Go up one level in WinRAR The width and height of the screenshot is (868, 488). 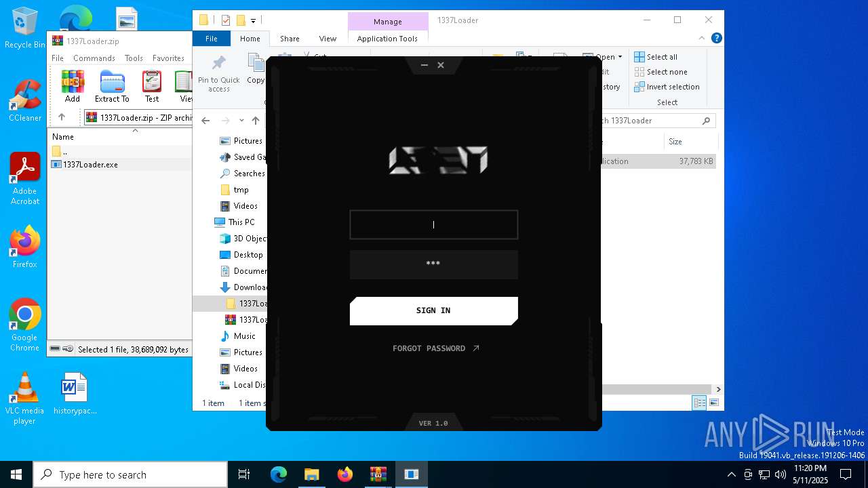point(62,117)
